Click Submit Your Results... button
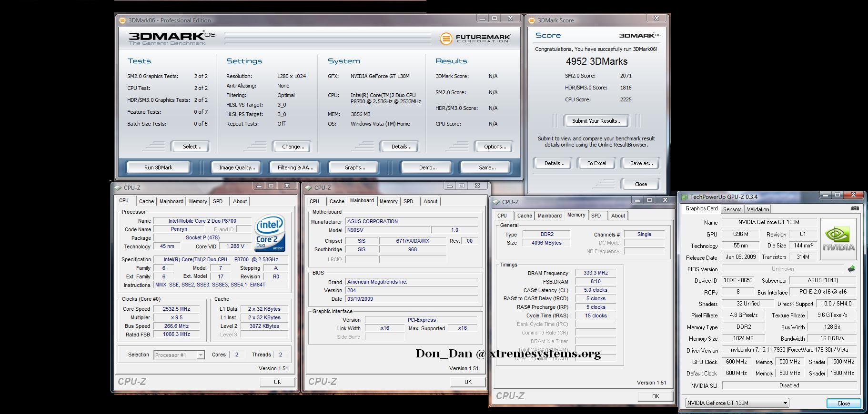 [596, 121]
